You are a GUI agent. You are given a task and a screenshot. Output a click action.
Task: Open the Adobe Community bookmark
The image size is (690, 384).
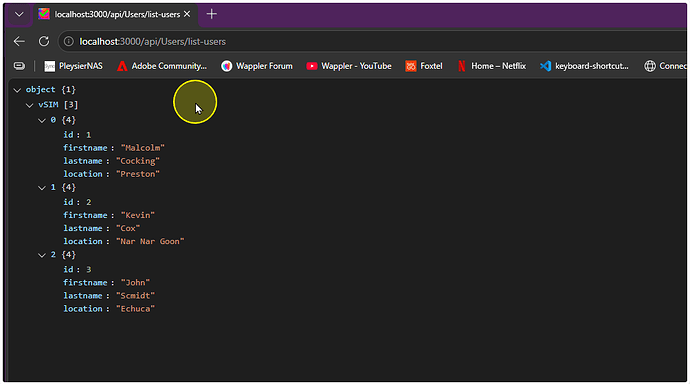(162, 66)
